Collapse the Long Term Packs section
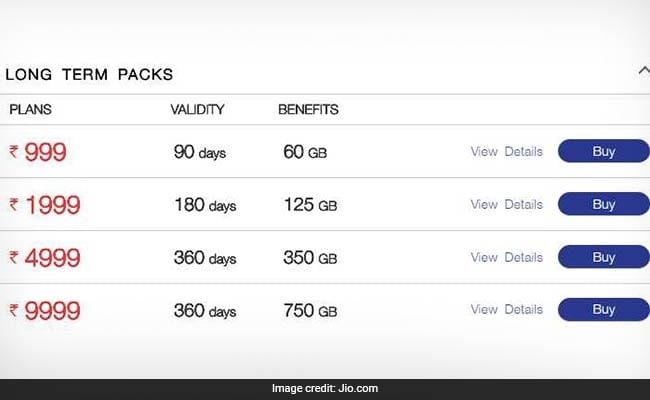The image size is (650, 400). pyautogui.click(x=643, y=70)
